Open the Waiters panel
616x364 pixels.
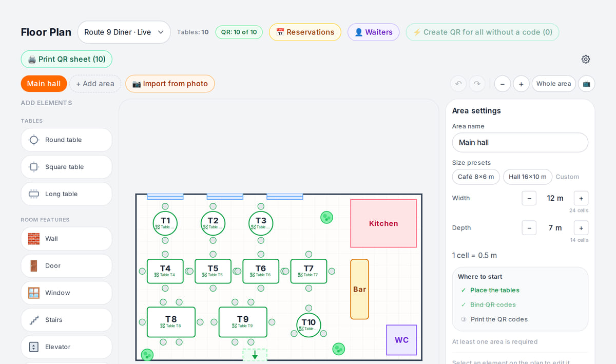pyautogui.click(x=373, y=32)
